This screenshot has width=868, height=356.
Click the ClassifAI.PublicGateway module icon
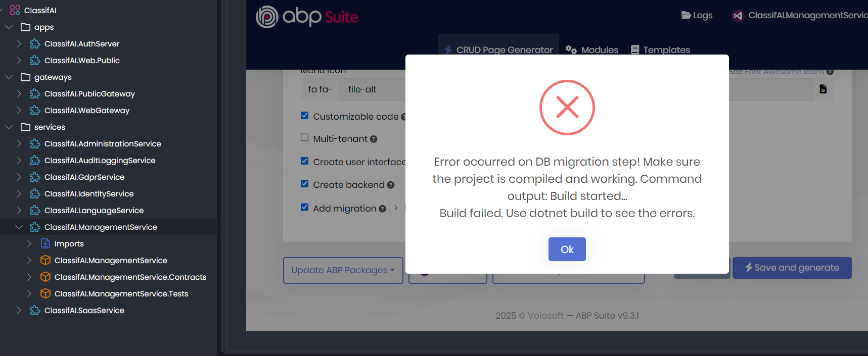tap(35, 93)
